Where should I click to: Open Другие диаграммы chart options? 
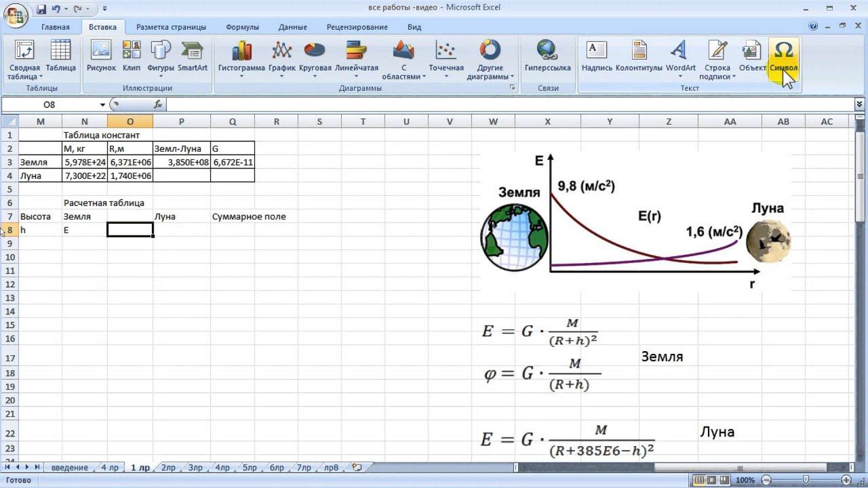pos(490,60)
